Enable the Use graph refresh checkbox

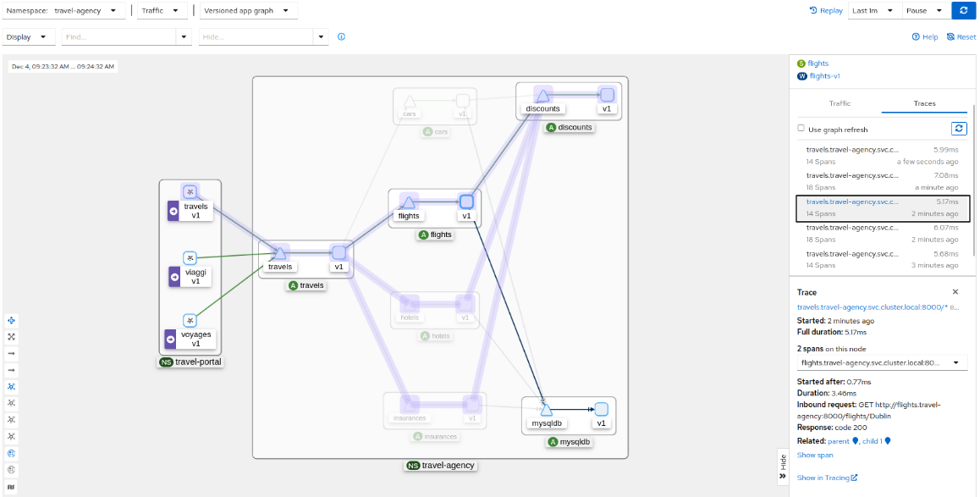801,128
